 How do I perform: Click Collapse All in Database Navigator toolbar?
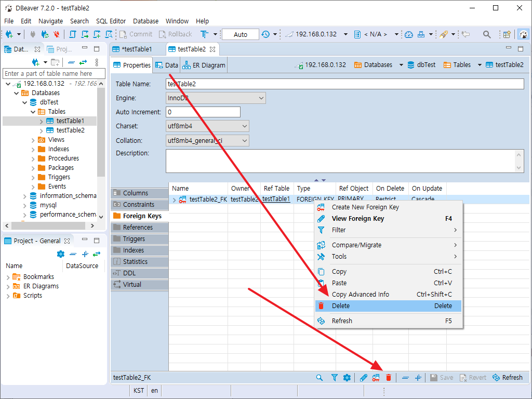click(x=71, y=62)
